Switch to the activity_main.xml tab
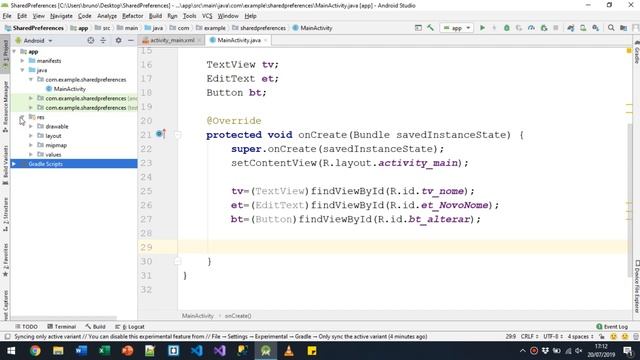640x360 pixels. click(172, 40)
